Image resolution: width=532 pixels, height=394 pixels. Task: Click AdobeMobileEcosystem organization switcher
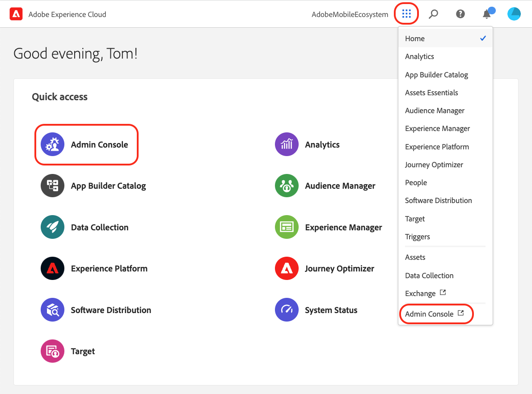350,15
